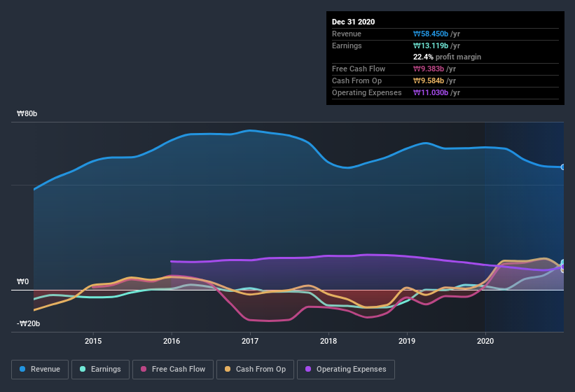Click the ₩58.450b revenue value
The width and height of the screenshot is (575, 392).
[x=431, y=34]
